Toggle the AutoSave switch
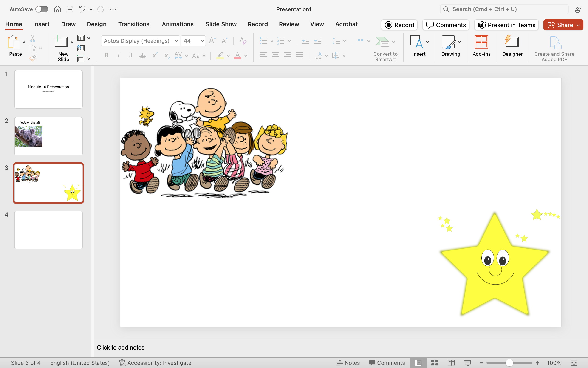Screen dimensions: 588x368 pos(42,9)
